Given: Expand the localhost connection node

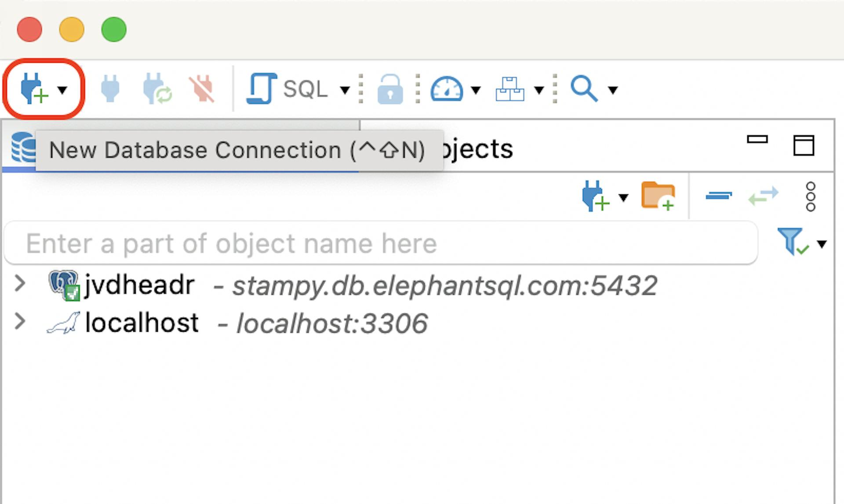Looking at the screenshot, I should pos(20,321).
